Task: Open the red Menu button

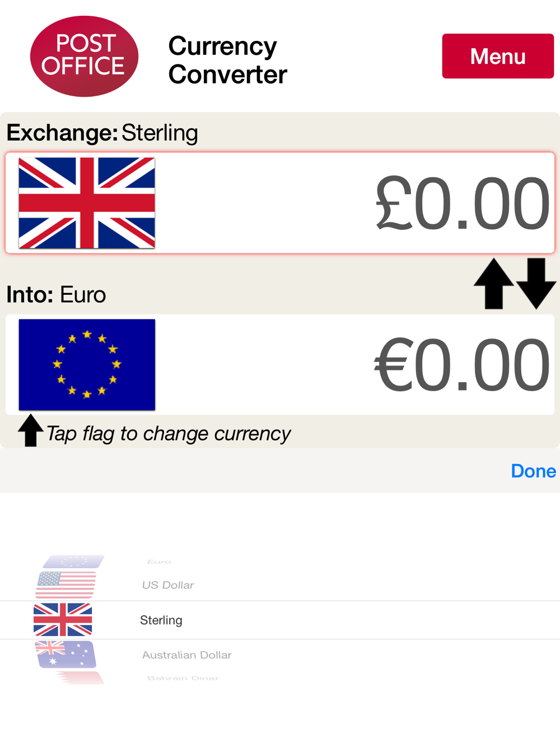Action: tap(498, 56)
